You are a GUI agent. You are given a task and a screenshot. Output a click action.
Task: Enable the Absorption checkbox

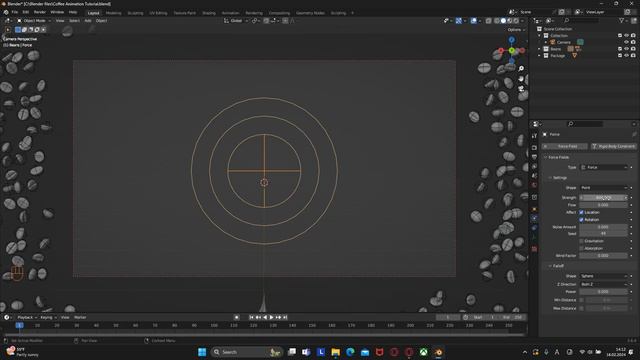[581, 248]
